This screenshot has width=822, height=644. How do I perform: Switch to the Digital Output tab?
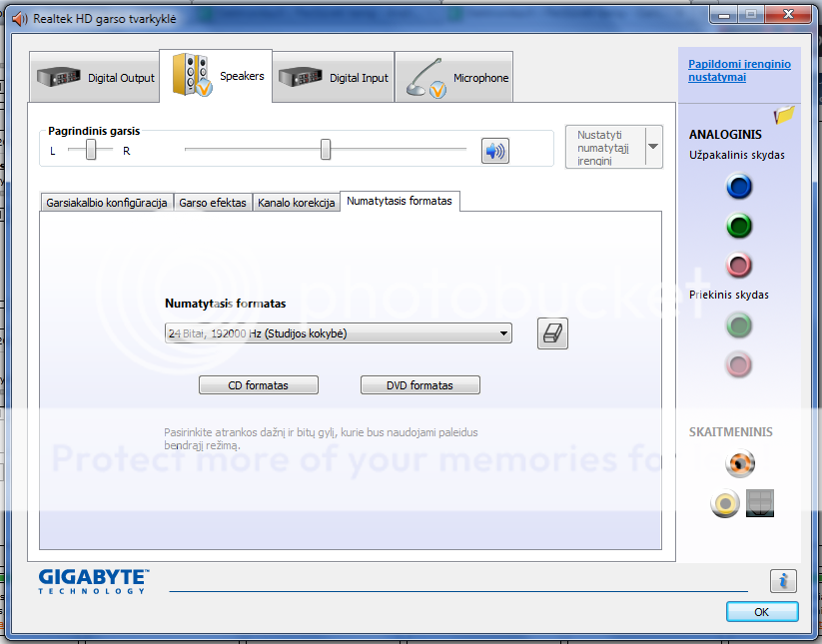point(95,78)
